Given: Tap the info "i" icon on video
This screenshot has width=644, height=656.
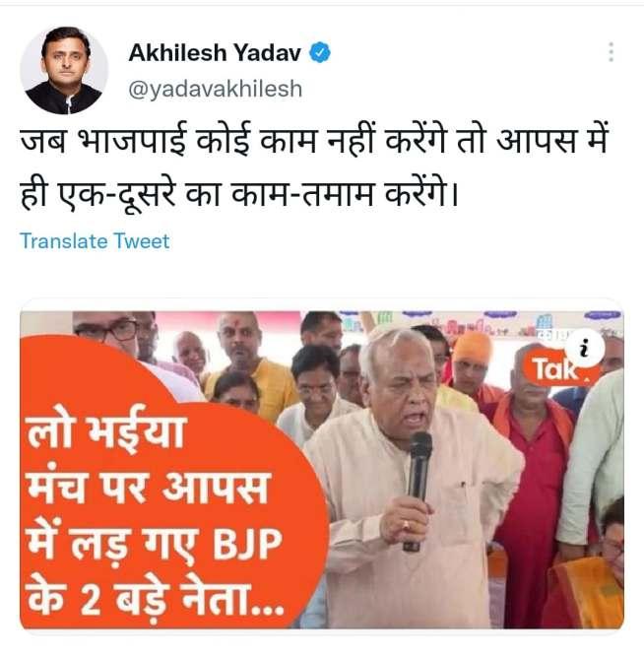Looking at the screenshot, I should (585, 349).
